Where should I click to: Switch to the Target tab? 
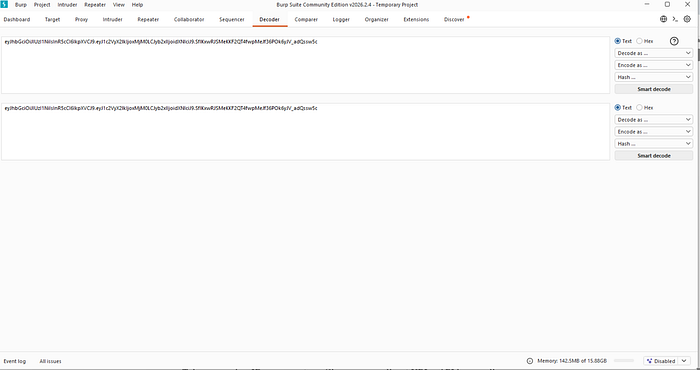coord(52,20)
